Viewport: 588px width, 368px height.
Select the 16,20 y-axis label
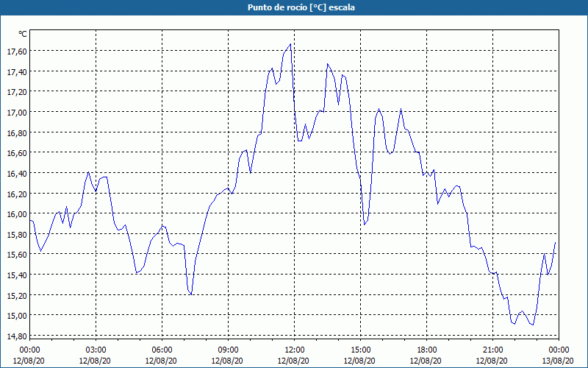pos(17,194)
